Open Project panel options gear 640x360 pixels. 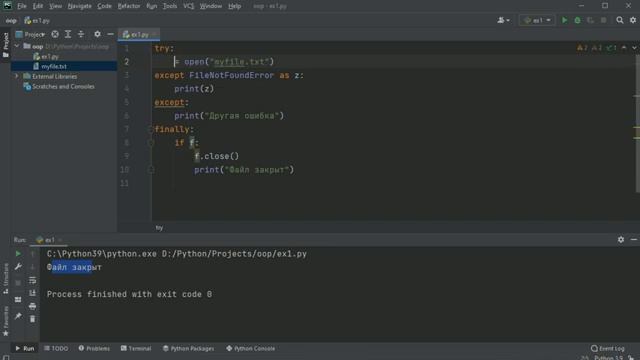coord(97,34)
